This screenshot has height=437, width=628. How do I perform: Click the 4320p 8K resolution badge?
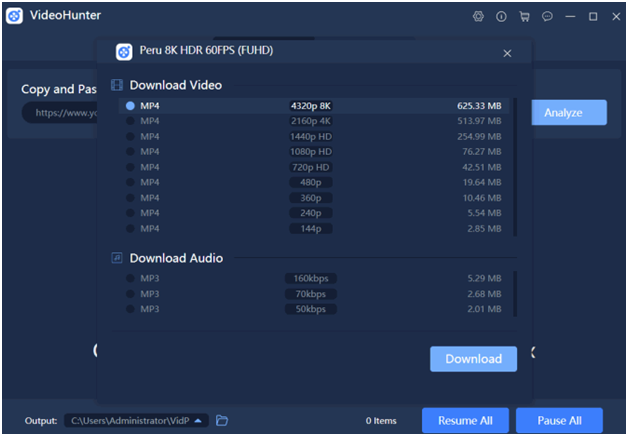coord(311,106)
